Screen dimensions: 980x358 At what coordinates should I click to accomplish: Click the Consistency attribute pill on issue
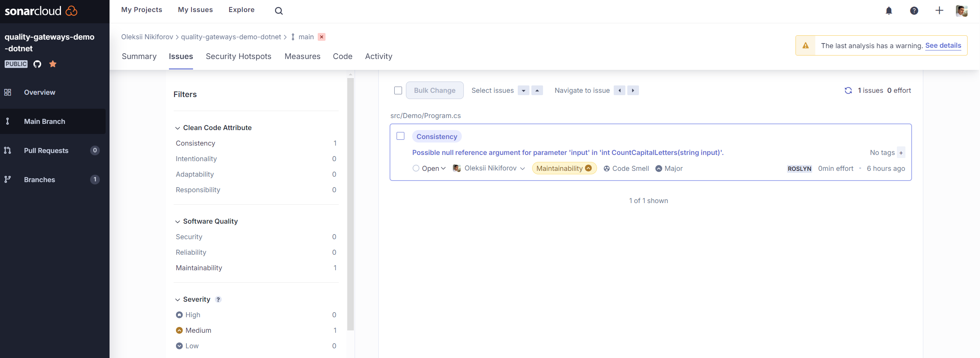(437, 137)
